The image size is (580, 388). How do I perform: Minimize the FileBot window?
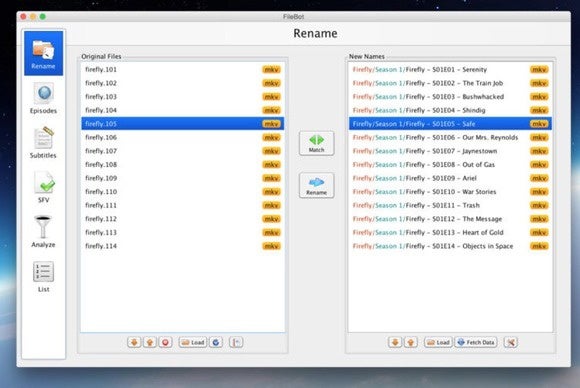coord(33,17)
